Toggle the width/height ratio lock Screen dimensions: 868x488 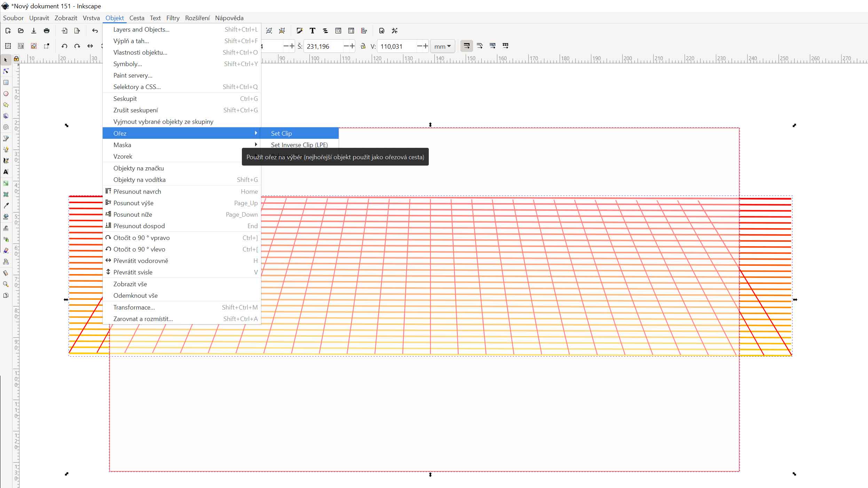click(x=363, y=46)
